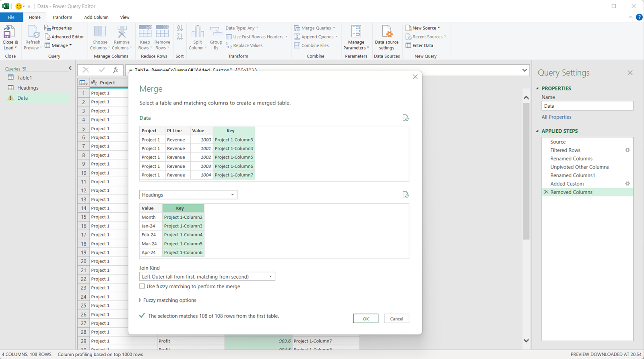Select the Table1 query
The height and width of the screenshot is (359, 644).
point(25,78)
